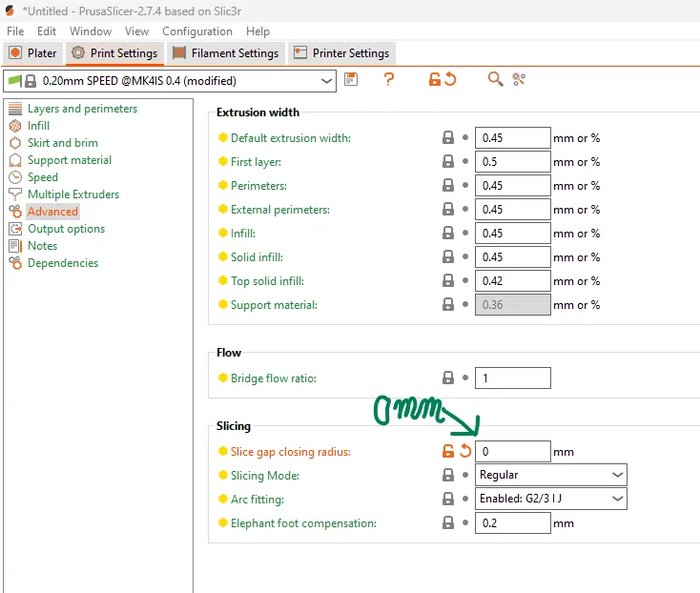
Task: Click Default extrusion width label link
Action: 291,138
